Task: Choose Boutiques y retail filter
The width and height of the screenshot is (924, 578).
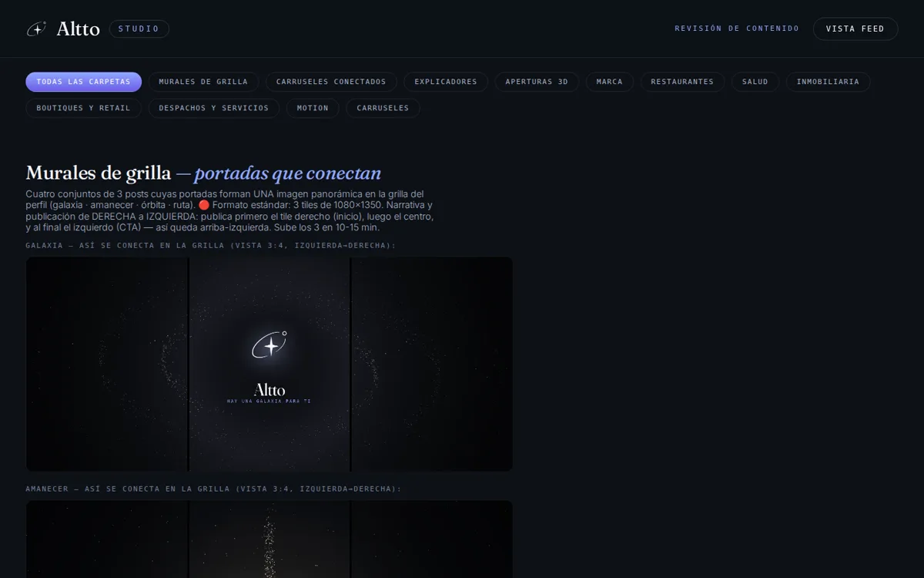Action: [84, 108]
